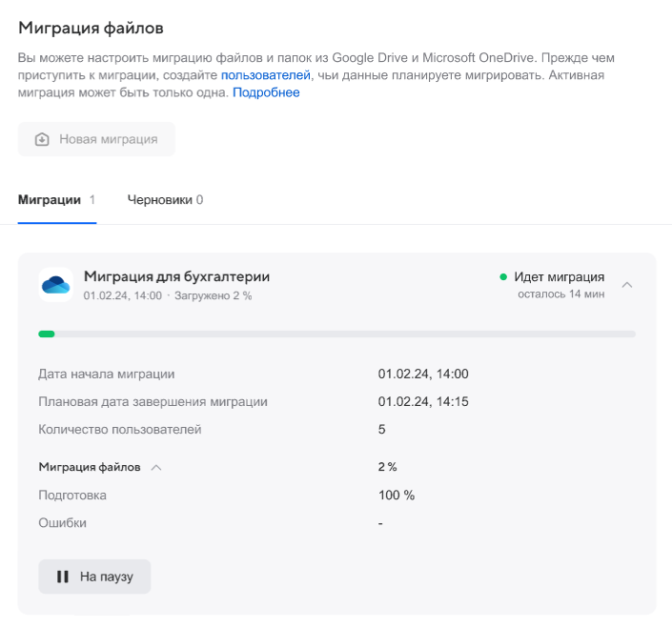672x628 pixels.
Task: Click the Миграция для бухгалтерии title
Action: pyautogui.click(x=176, y=276)
